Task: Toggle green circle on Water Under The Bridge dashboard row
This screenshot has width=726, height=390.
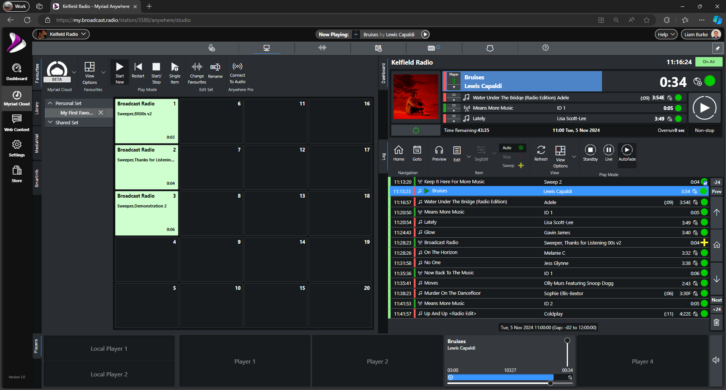Action: pos(678,98)
